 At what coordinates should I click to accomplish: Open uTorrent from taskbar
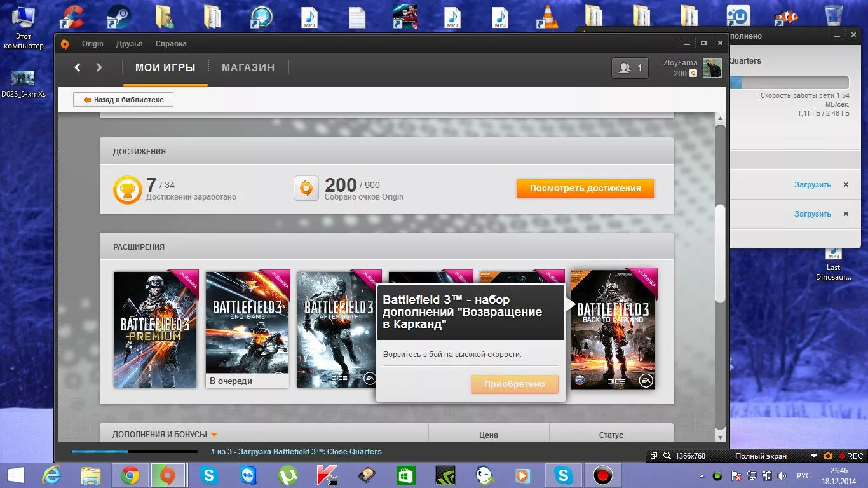coord(288,475)
